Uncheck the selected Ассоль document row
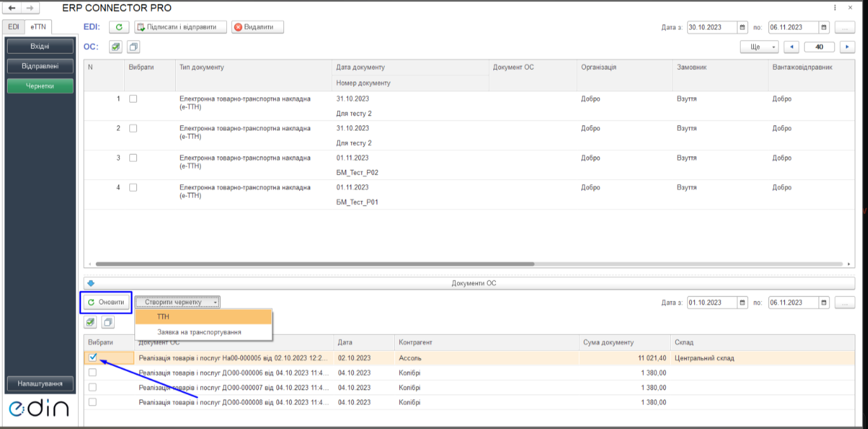Viewport: 868px width, 429px height. [x=93, y=357]
